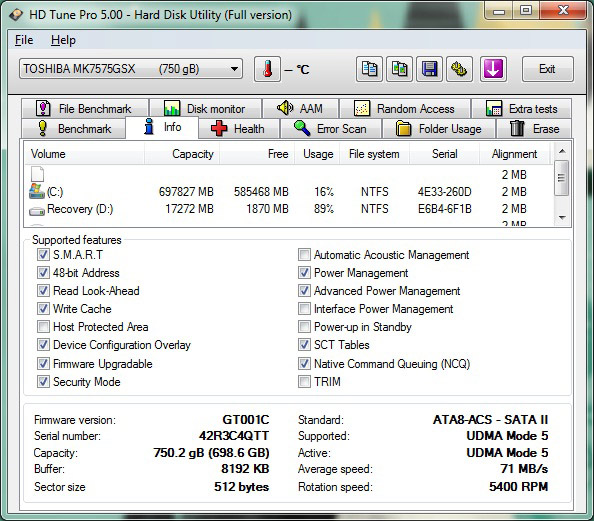Toggle Host Protected Area checkbox
This screenshot has height=521, width=594.
pyautogui.click(x=43, y=327)
